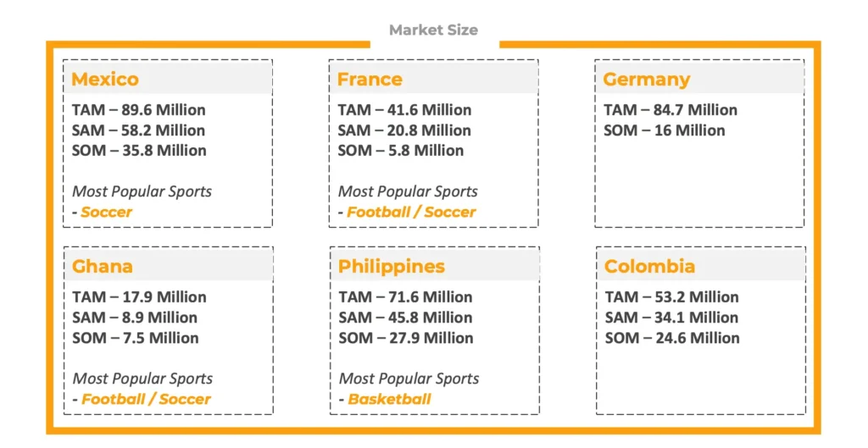Select the France country heading
Image resolution: width=868 pixels, height=448 pixels.
(x=370, y=80)
